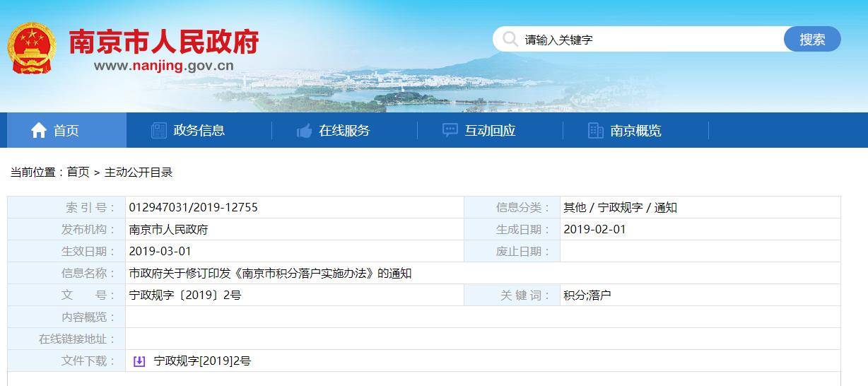868x386 pixels.
Task: Open the 政务信息 menu item
Action: [x=199, y=130]
